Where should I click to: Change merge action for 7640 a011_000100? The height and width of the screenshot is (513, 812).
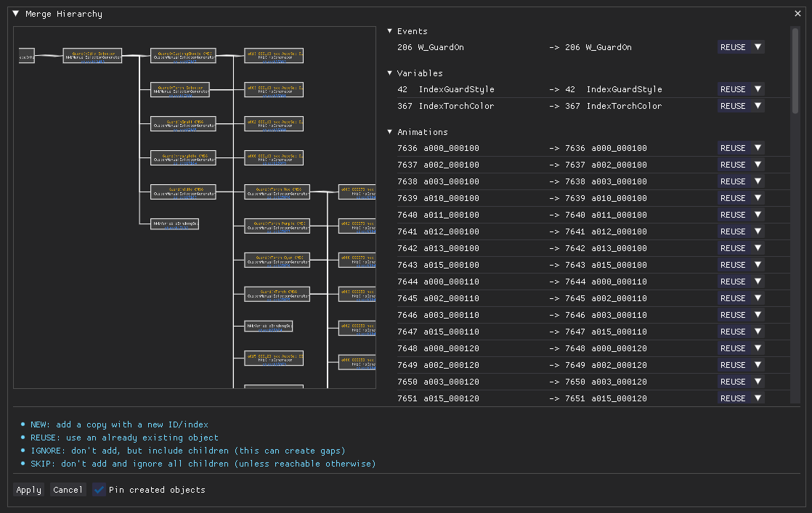[x=740, y=215]
